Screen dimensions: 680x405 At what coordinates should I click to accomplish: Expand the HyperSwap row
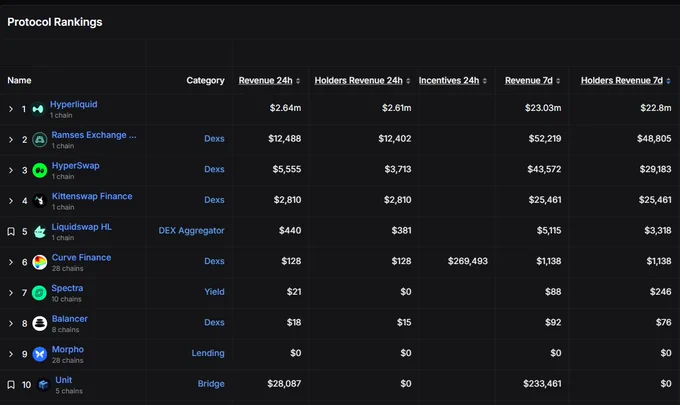(x=11, y=170)
